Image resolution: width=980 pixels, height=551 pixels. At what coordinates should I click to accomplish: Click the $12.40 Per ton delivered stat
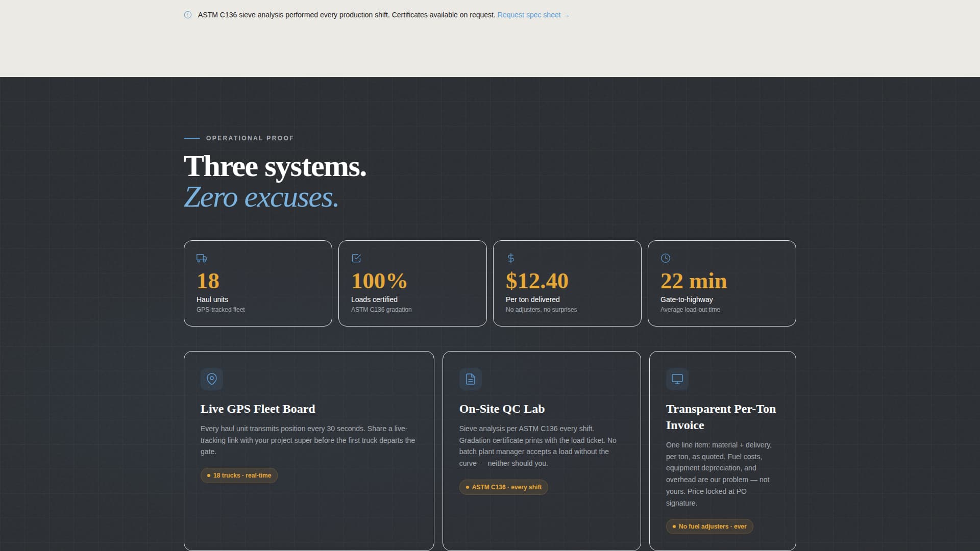click(567, 284)
